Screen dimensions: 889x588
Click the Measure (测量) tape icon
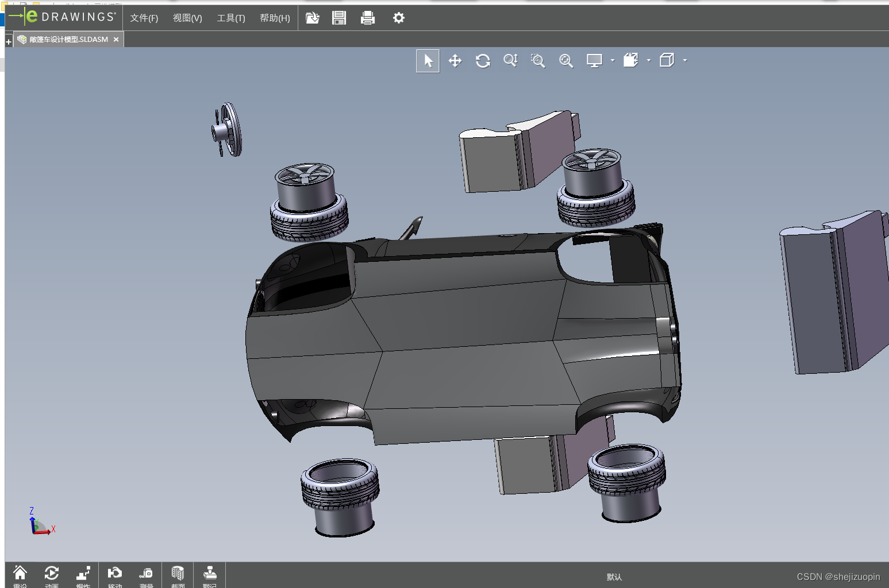tap(146, 576)
